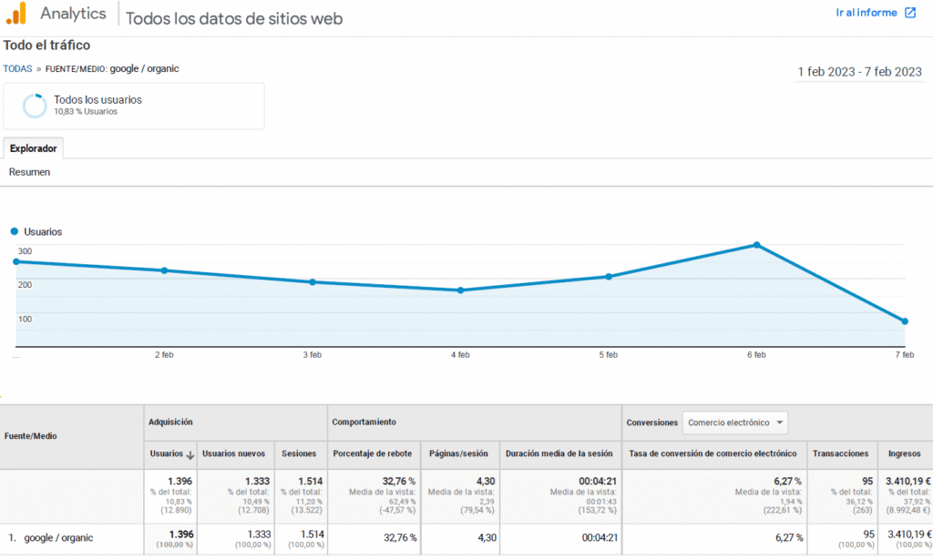This screenshot has height=560, width=933.
Task: Open the date range 1 feb 2023 selector
Action: (x=859, y=72)
